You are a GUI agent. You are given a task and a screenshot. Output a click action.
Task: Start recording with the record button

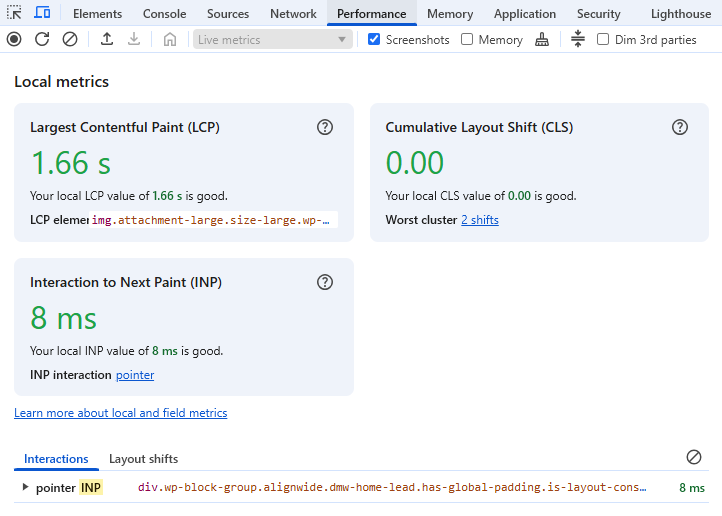[14, 40]
